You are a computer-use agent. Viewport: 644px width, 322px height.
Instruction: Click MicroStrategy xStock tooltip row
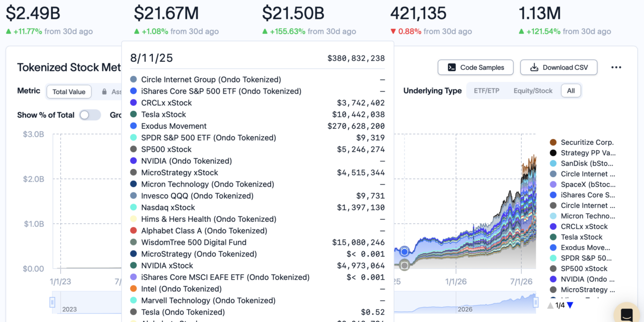[258, 173]
